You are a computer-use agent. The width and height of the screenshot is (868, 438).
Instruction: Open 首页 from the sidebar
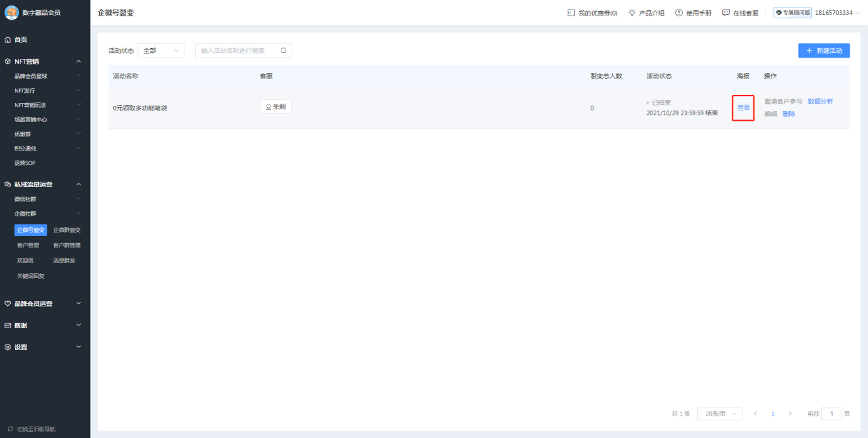coord(20,39)
